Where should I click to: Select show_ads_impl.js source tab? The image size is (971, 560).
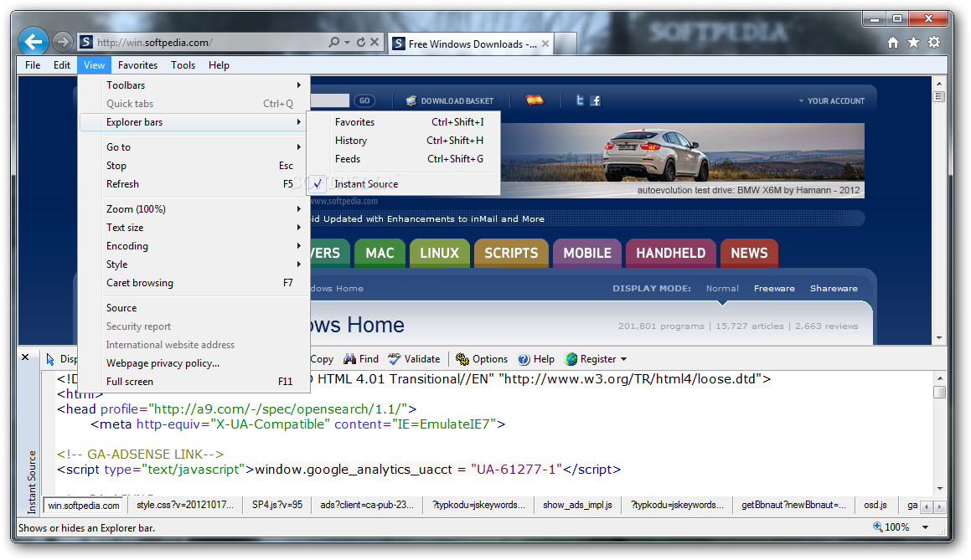tap(577, 505)
